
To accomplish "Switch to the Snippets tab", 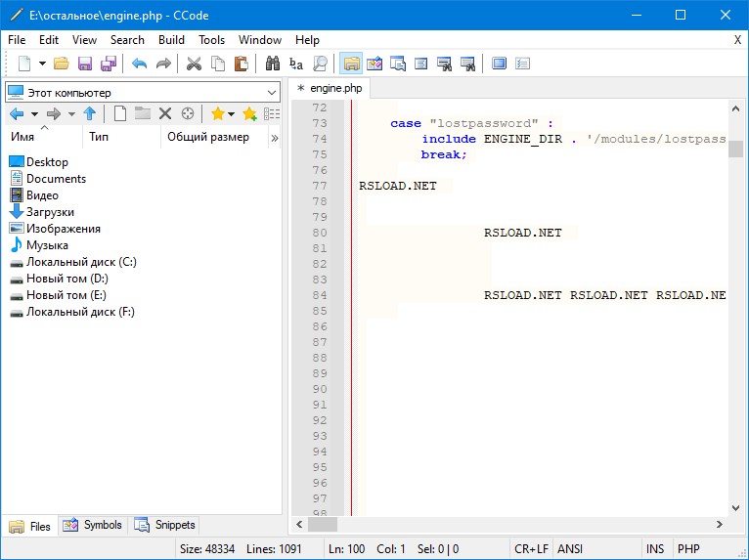I will click(x=165, y=525).
